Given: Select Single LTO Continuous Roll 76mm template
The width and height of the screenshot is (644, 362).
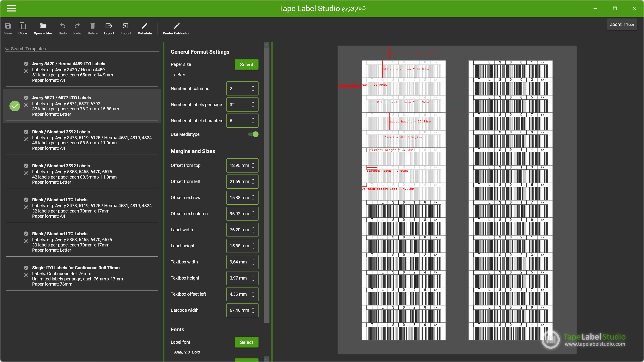Looking at the screenshot, I should 82,276.
